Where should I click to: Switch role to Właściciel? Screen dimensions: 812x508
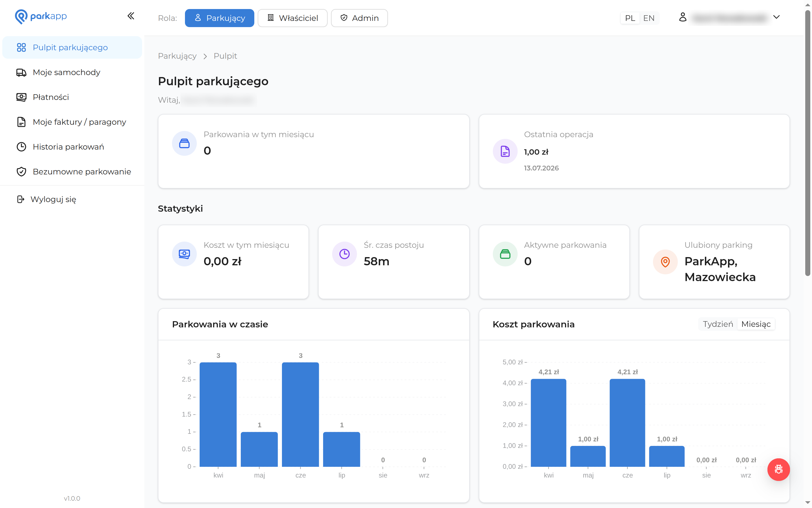(292, 18)
